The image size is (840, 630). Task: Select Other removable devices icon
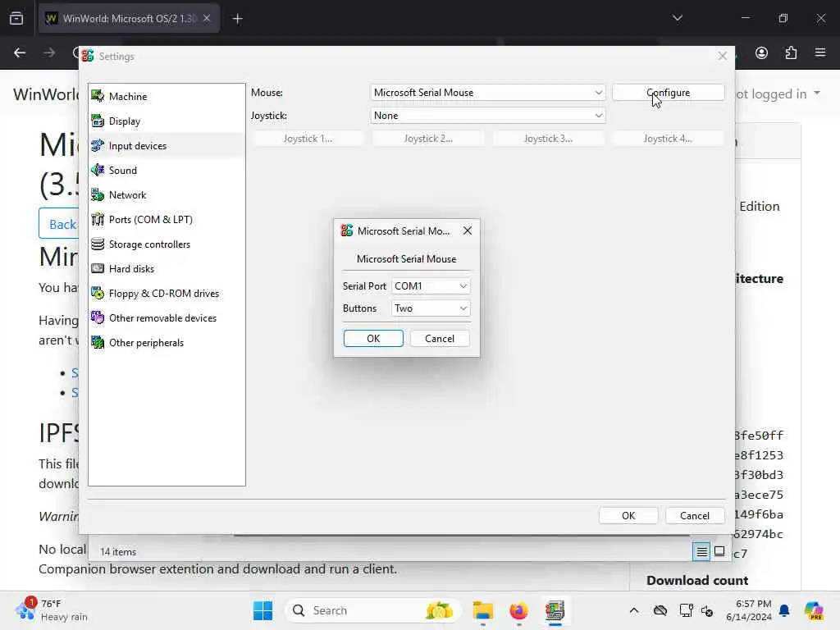(x=98, y=317)
